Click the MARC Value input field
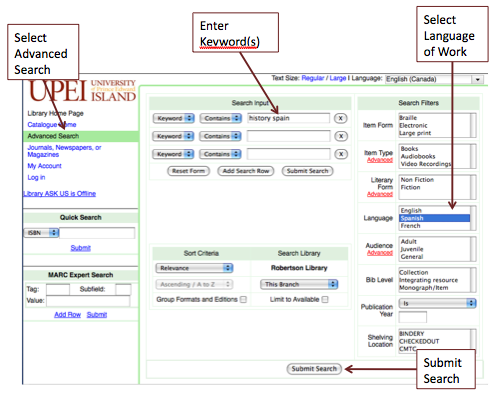This screenshot has width=502, height=399. click(88, 301)
